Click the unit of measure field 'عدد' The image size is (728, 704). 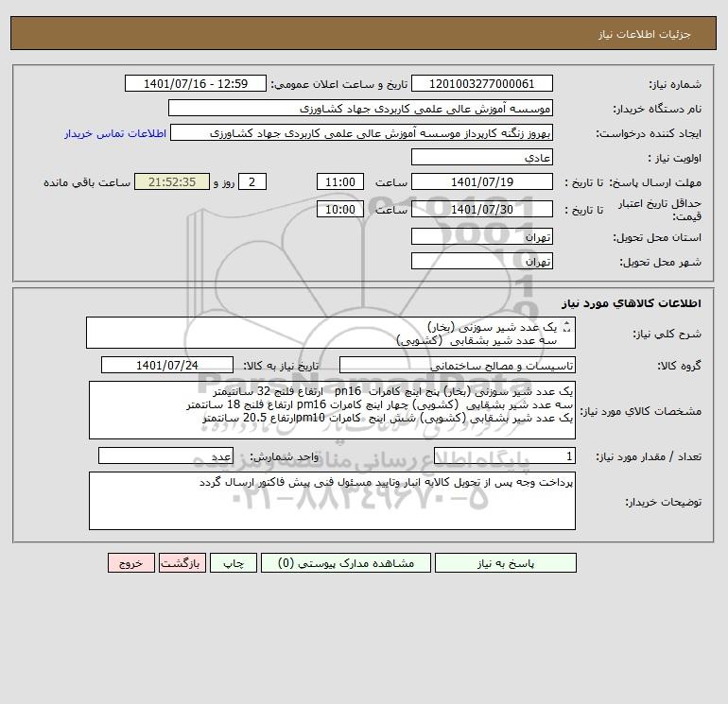(x=165, y=455)
